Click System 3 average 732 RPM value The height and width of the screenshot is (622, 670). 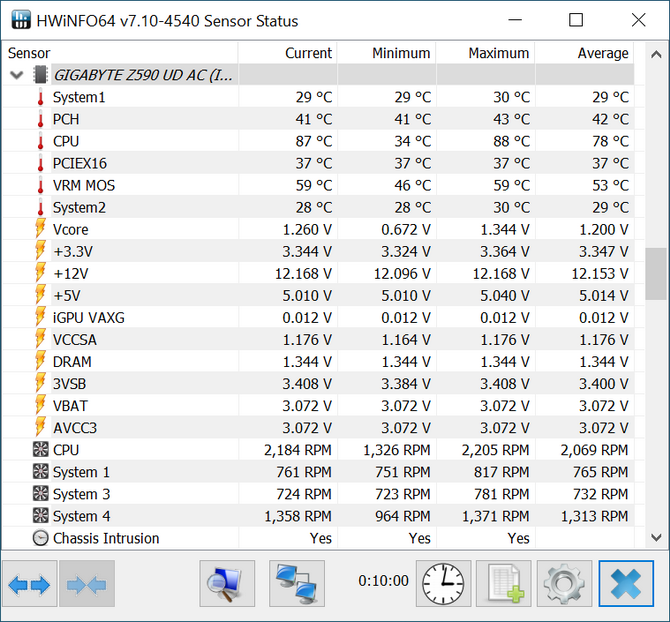(601, 494)
